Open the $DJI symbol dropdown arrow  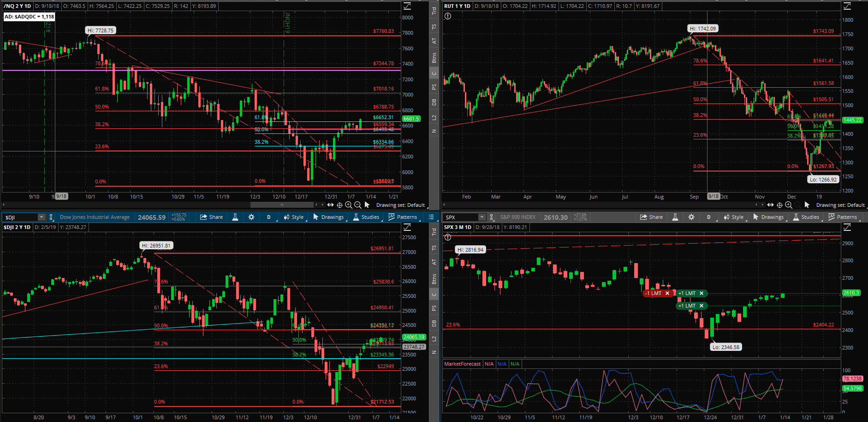(42, 217)
